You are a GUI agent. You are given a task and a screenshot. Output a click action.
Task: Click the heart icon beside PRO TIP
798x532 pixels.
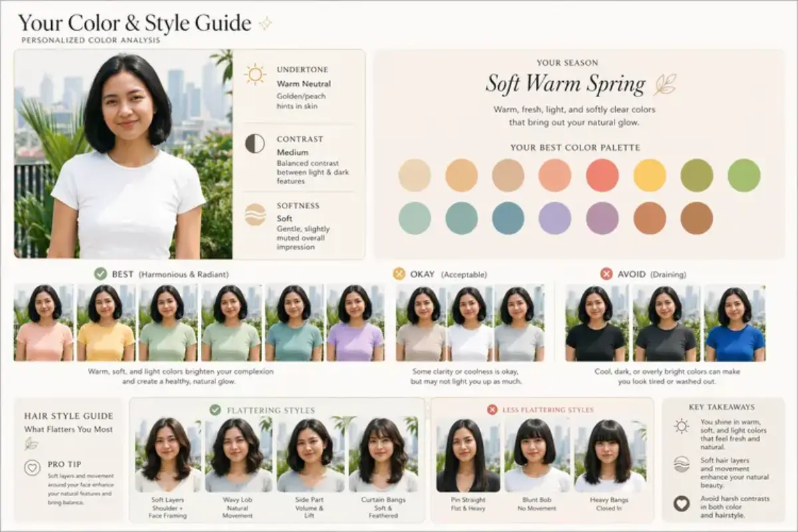(32, 468)
